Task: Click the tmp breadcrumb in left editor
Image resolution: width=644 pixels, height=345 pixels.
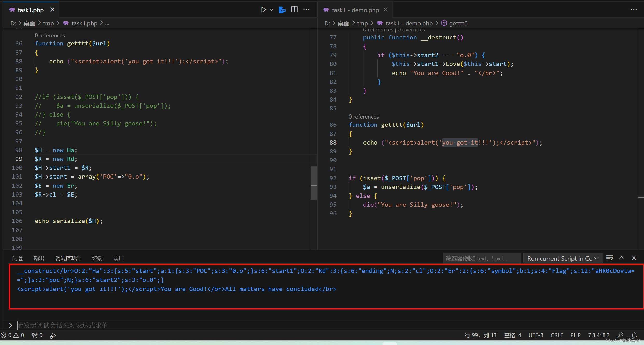Action: tap(48, 23)
